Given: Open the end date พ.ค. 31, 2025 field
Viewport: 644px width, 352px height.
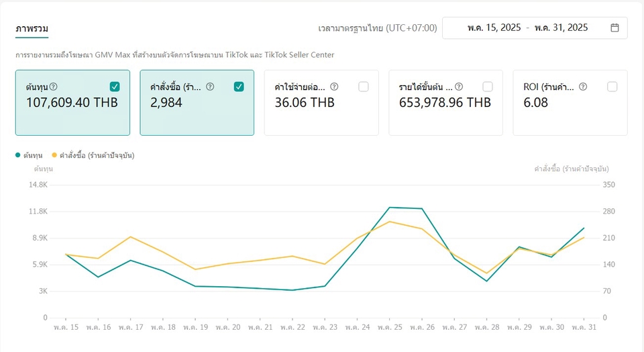Looking at the screenshot, I should pyautogui.click(x=561, y=28).
